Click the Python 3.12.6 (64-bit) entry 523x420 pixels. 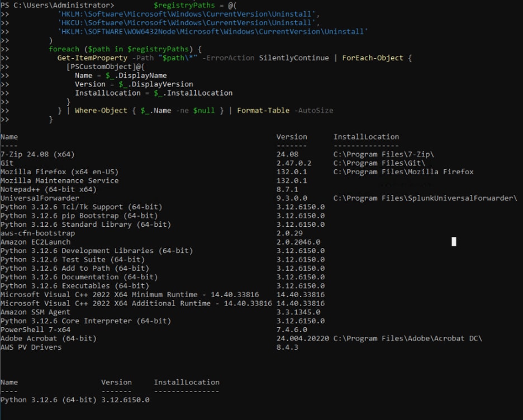pyautogui.click(x=49, y=400)
